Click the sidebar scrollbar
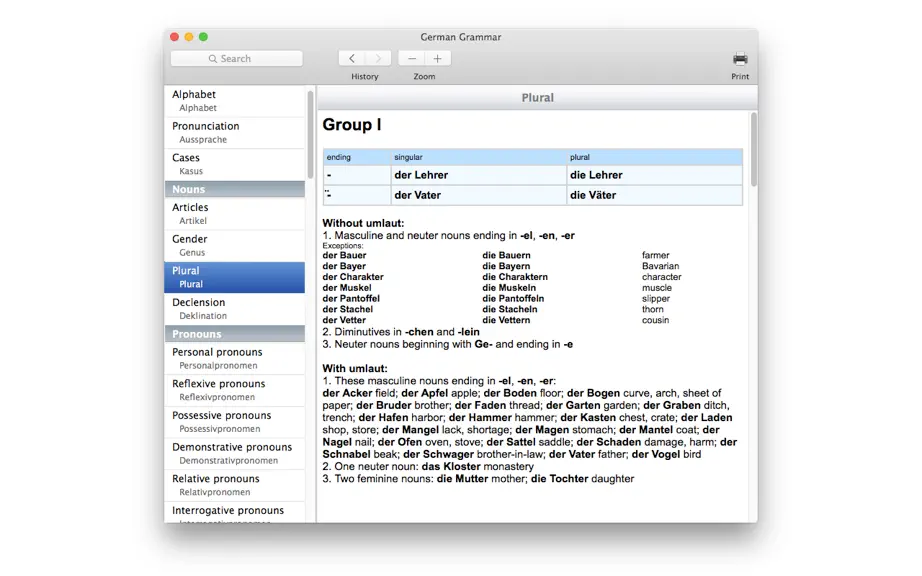 (x=310, y=135)
